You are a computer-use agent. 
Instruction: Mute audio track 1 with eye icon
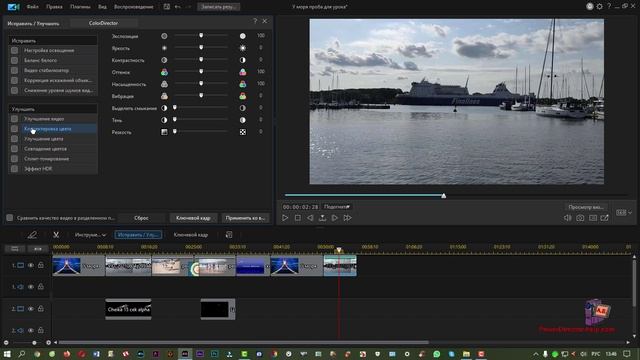coord(31,287)
